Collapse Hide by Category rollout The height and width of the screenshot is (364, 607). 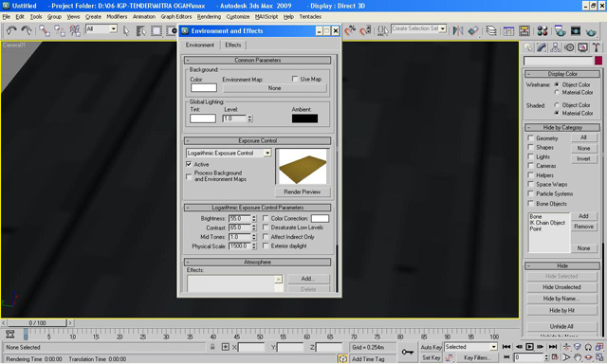pos(562,128)
